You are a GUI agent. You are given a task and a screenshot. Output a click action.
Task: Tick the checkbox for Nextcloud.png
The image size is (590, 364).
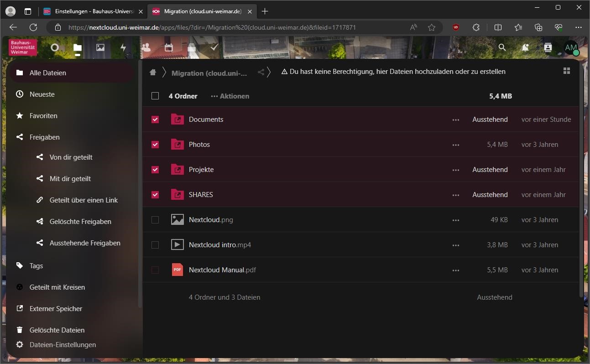(x=155, y=220)
